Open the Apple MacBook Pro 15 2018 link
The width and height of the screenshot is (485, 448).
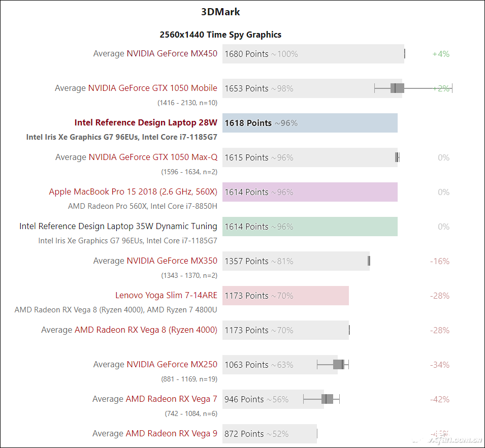[133, 192]
